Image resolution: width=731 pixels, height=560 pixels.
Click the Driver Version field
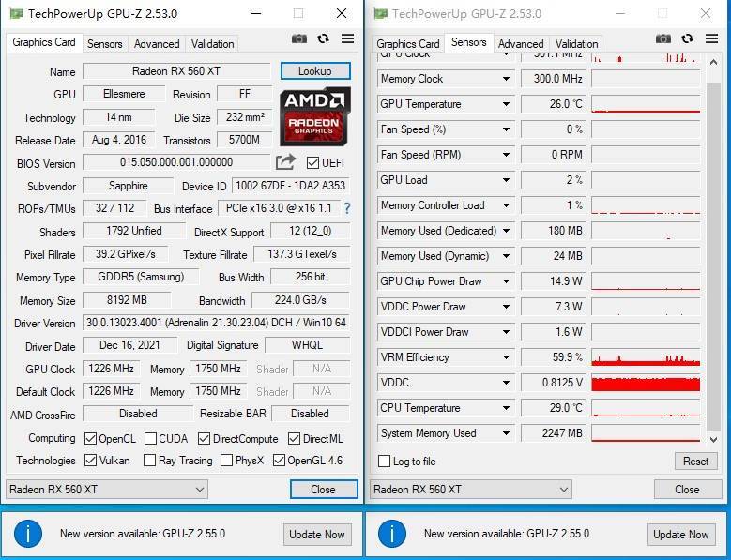(x=217, y=323)
